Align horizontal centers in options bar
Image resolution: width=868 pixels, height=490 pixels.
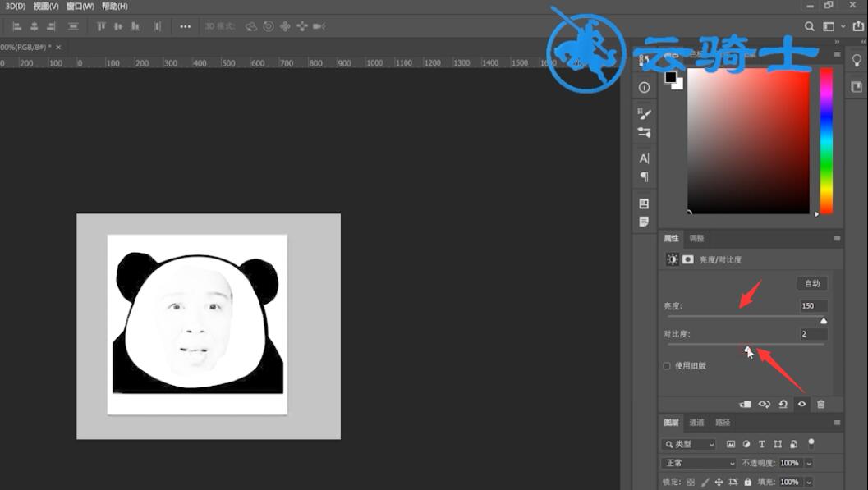point(34,26)
